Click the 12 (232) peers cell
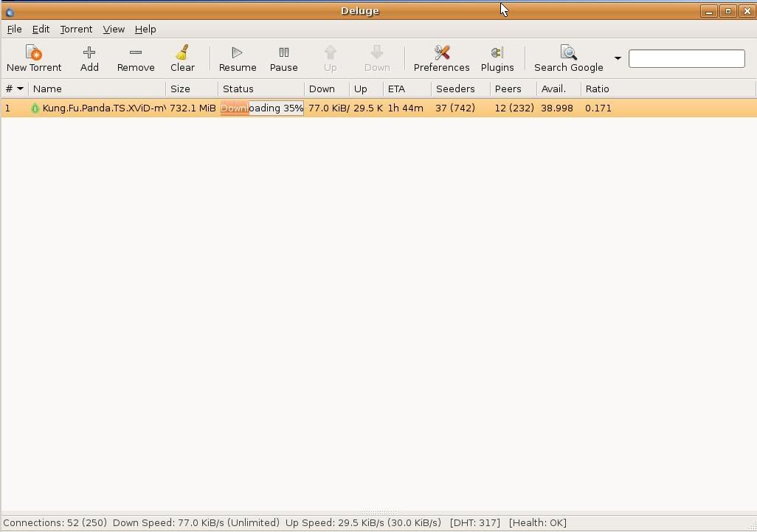The height and width of the screenshot is (532, 757). [514, 108]
